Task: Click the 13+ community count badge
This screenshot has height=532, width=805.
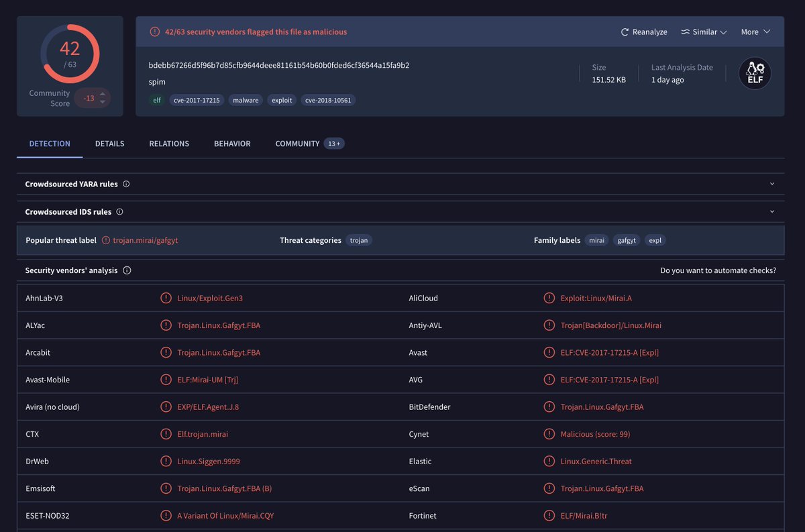Action: pos(334,144)
